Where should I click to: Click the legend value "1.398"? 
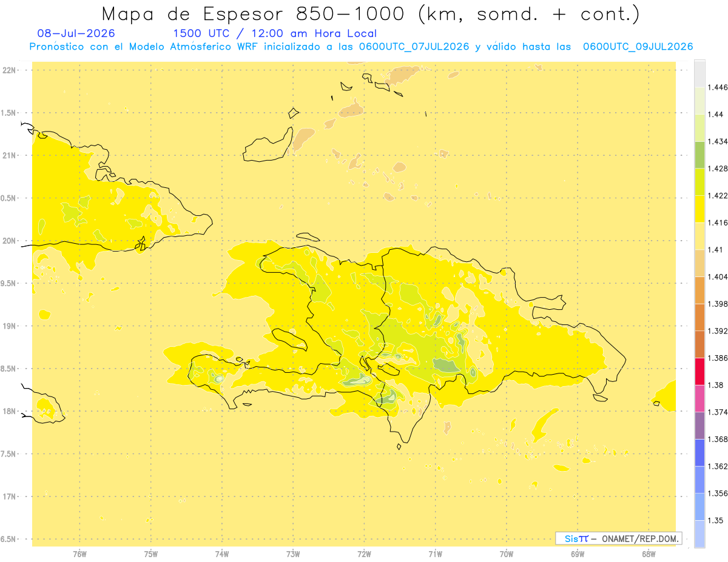[718, 304]
